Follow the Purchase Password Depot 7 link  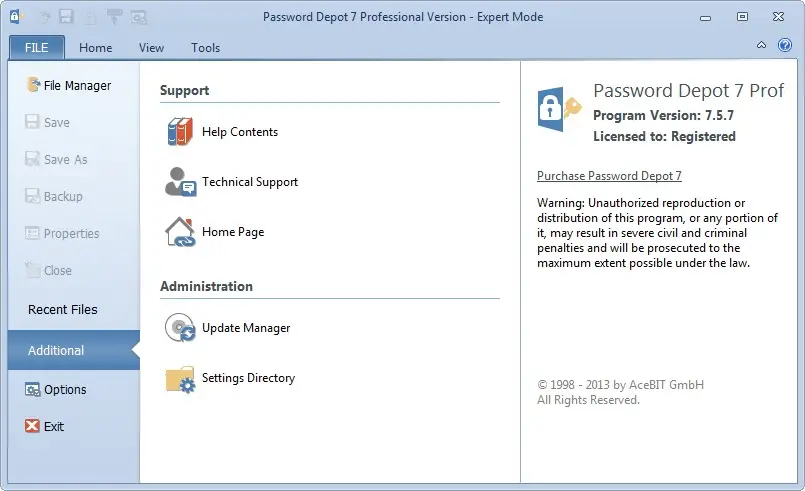point(609,176)
